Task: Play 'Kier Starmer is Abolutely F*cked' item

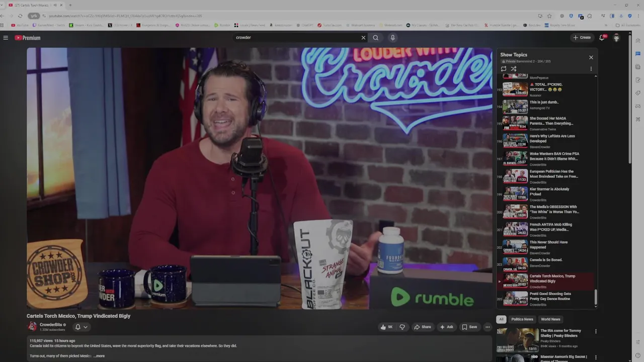Action: coord(545,194)
